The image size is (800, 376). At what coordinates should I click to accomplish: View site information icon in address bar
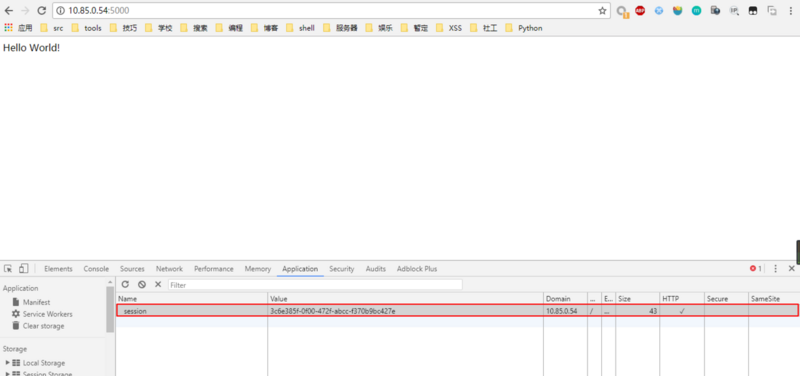(60, 11)
